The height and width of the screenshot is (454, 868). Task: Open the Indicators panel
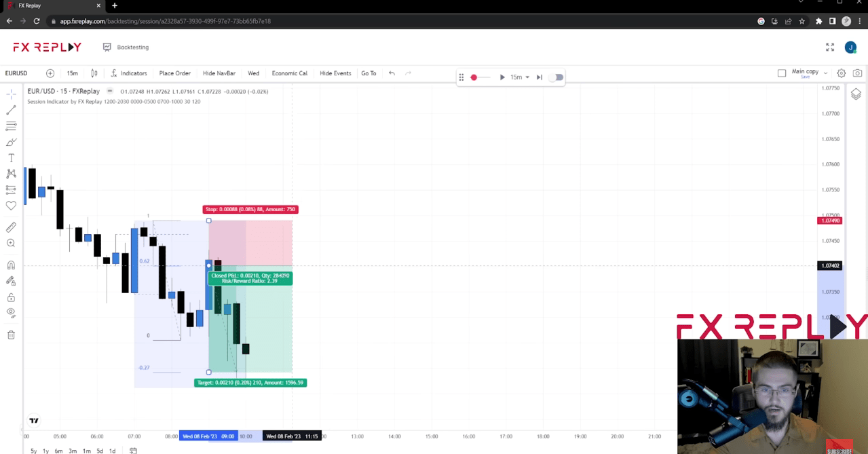coord(128,73)
